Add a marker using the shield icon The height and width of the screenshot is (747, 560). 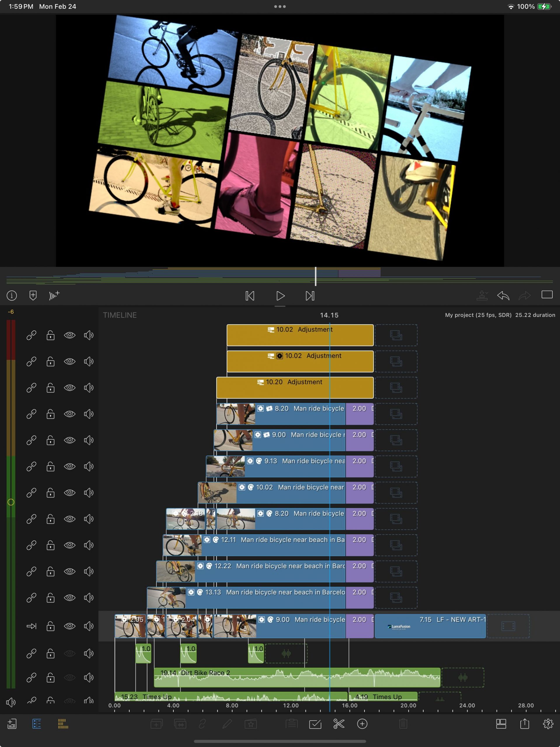coord(33,295)
